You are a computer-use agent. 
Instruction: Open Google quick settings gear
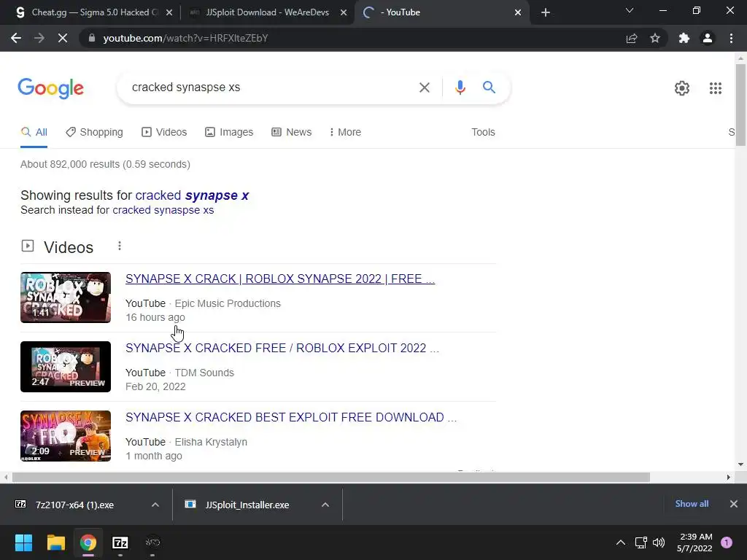pos(682,88)
